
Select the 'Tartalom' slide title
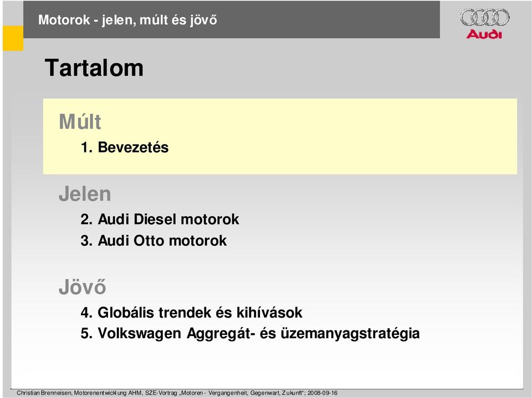pyautogui.click(x=94, y=68)
